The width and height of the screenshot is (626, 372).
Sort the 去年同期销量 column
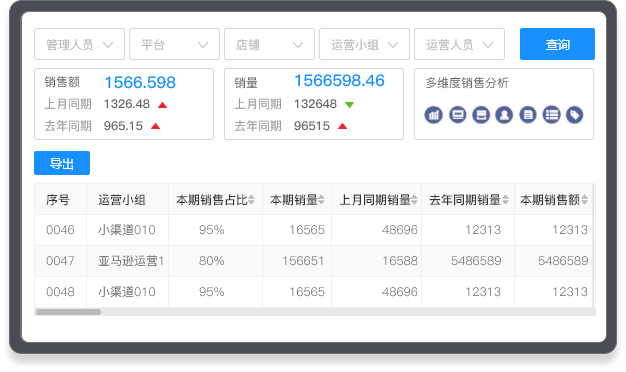point(505,200)
